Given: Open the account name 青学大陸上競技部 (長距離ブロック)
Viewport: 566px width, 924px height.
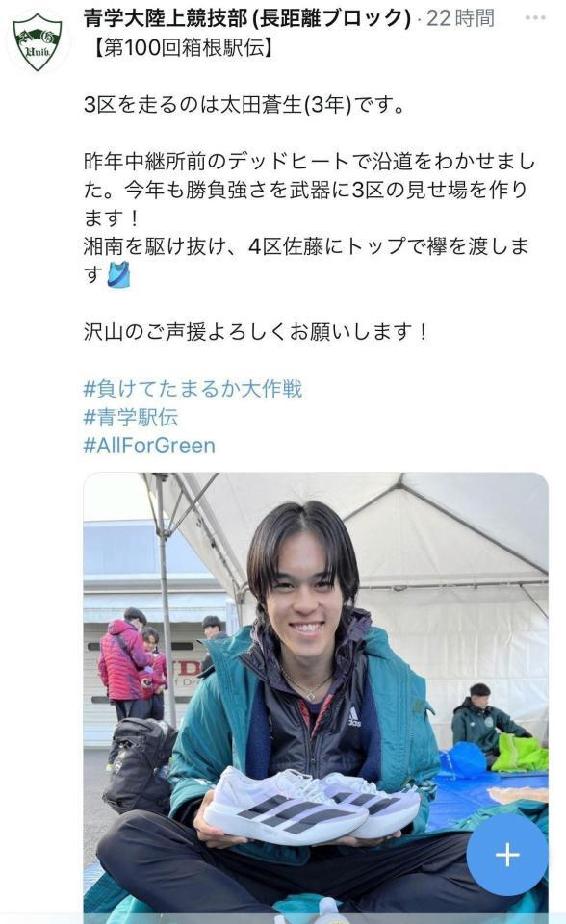Looking at the screenshot, I should [x=247, y=18].
